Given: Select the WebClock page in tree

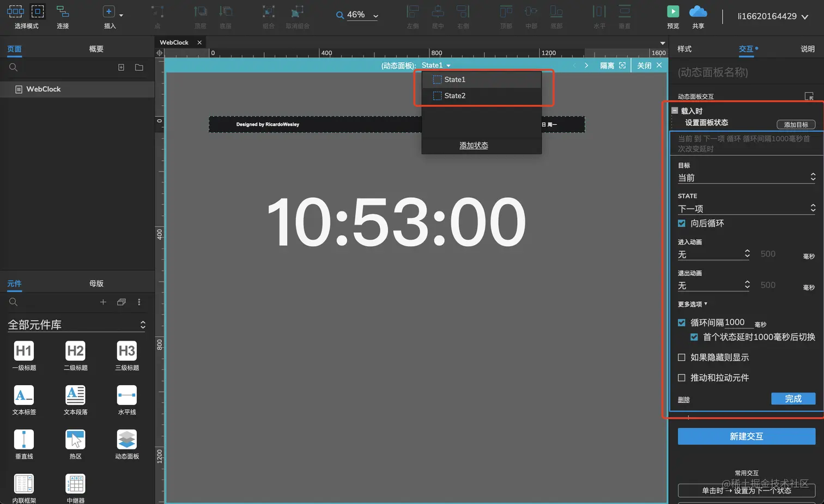Looking at the screenshot, I should click(x=77, y=89).
